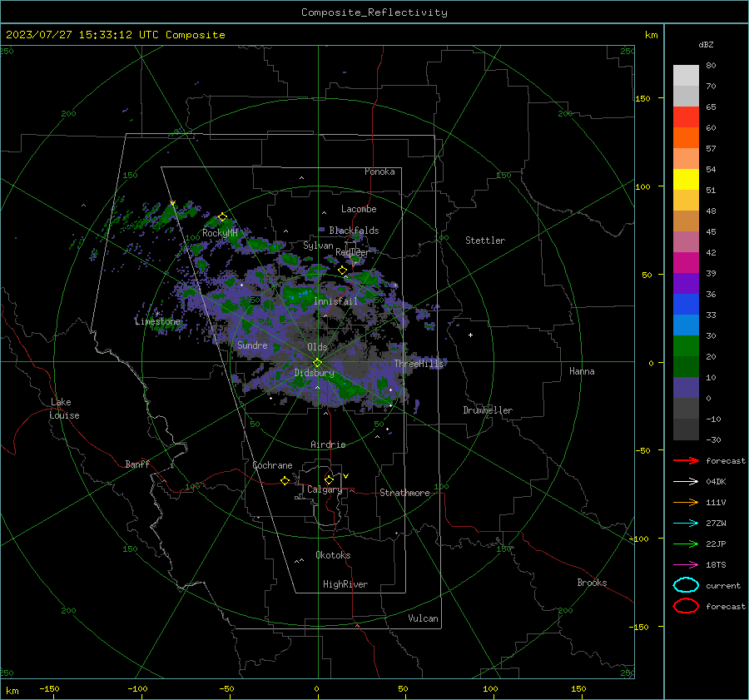Click the Vulcan city label

pyautogui.click(x=423, y=618)
